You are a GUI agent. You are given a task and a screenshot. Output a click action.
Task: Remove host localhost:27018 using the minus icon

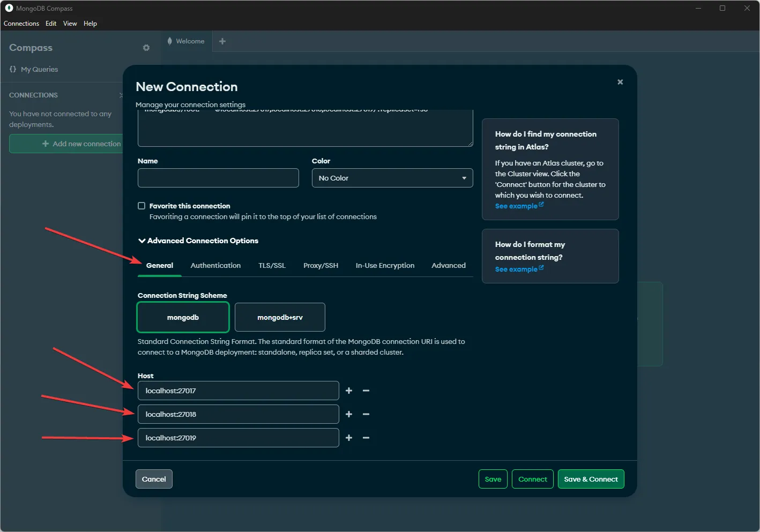pos(367,414)
